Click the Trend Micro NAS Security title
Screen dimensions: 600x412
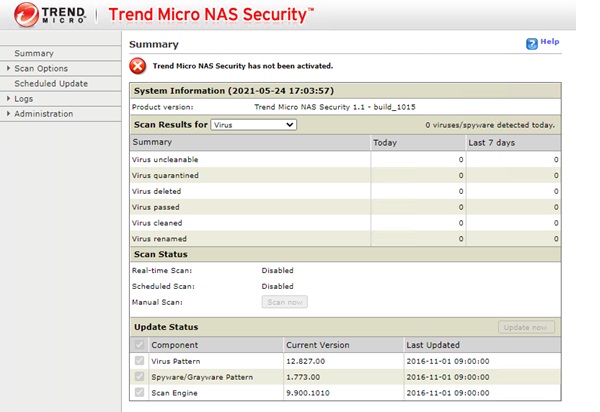pos(210,15)
